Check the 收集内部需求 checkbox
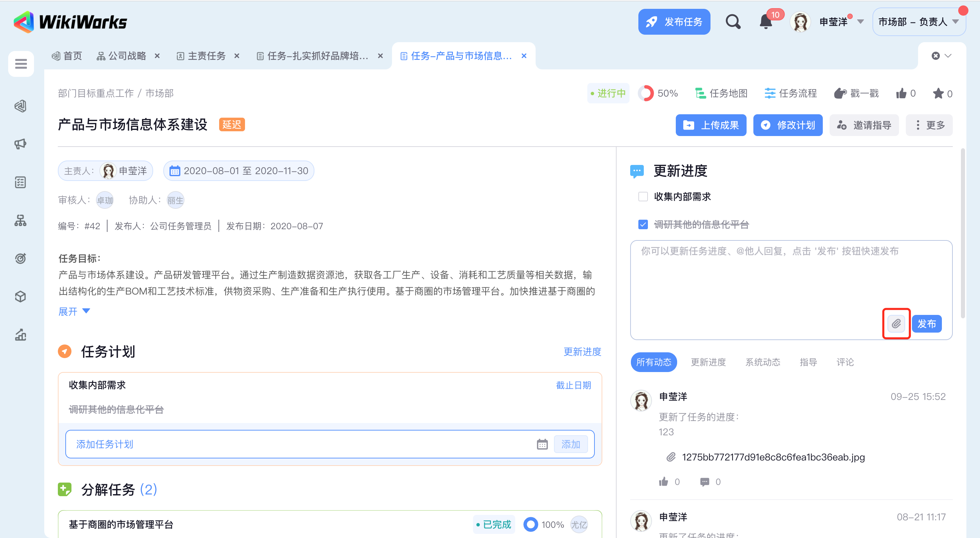This screenshot has width=980, height=538. click(643, 197)
